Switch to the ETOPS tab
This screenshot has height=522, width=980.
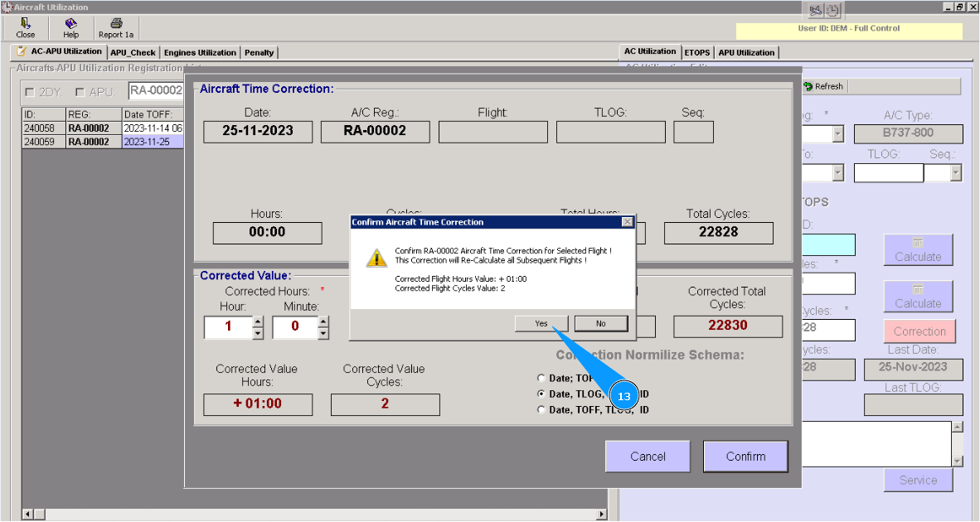coord(697,52)
